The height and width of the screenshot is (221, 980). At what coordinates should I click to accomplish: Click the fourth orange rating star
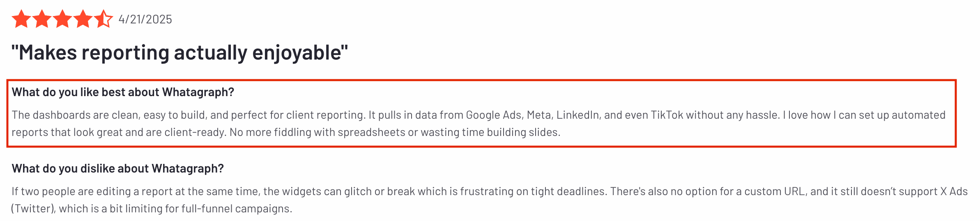pos(83,19)
